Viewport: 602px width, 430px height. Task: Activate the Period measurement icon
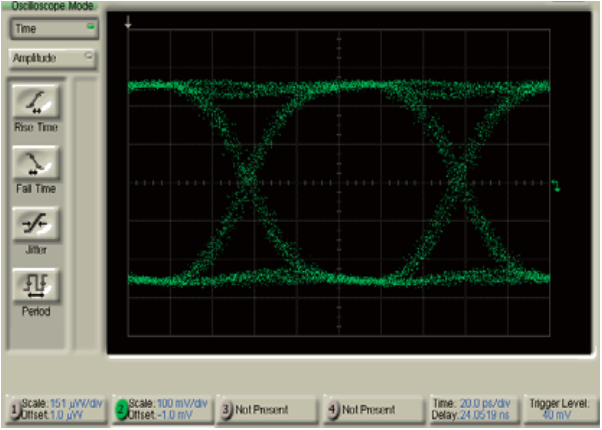point(36,288)
